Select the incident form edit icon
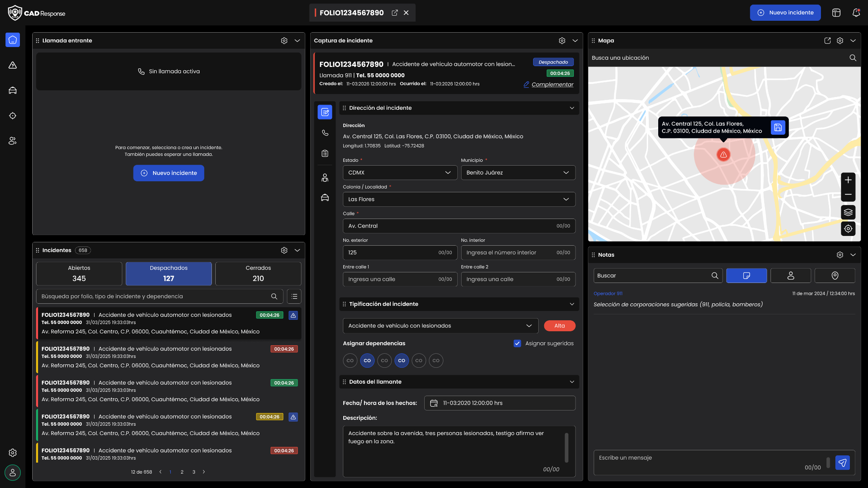868x488 pixels. pos(325,112)
